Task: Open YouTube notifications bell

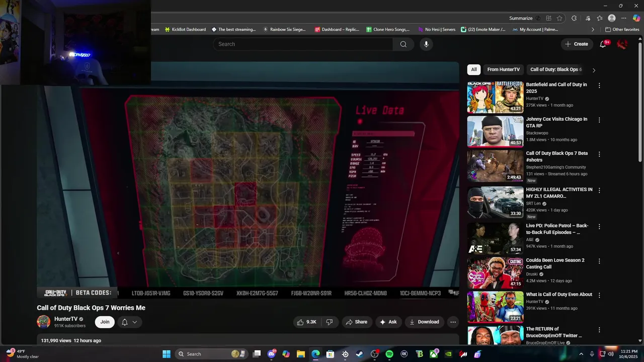Action: click(x=603, y=44)
